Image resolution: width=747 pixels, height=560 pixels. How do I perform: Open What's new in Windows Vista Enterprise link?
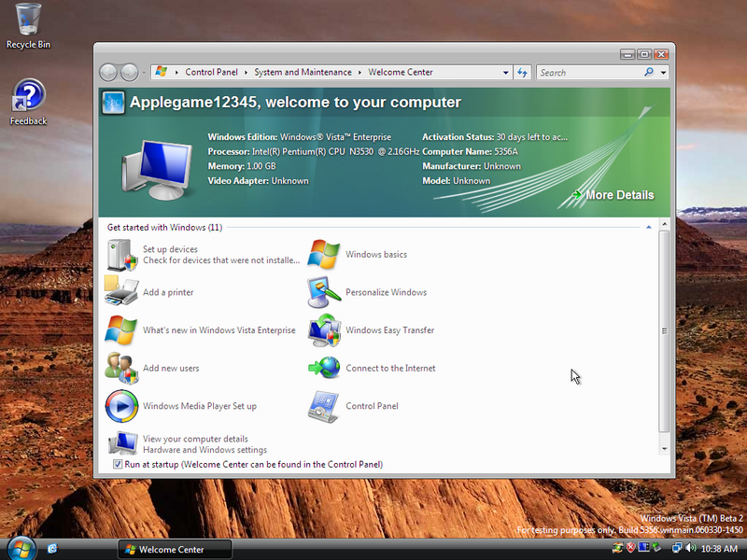click(x=219, y=330)
